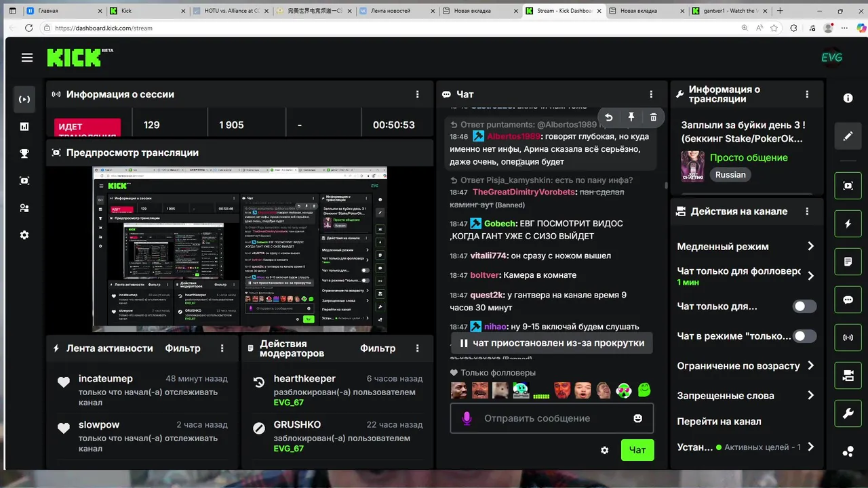Click the three-dots cluster at right sidebar bottom

[x=848, y=451]
